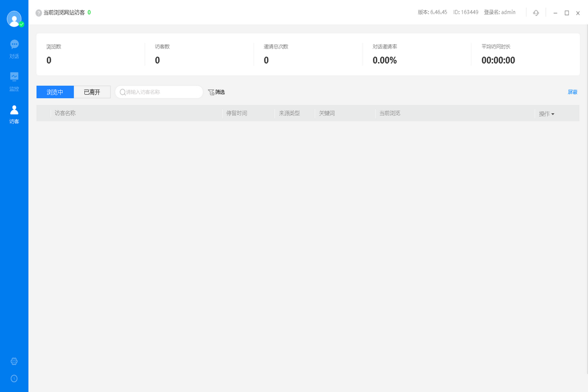Expand the 操作 dropdown in table header
Screen dimensions: 588x392
pyautogui.click(x=546, y=114)
